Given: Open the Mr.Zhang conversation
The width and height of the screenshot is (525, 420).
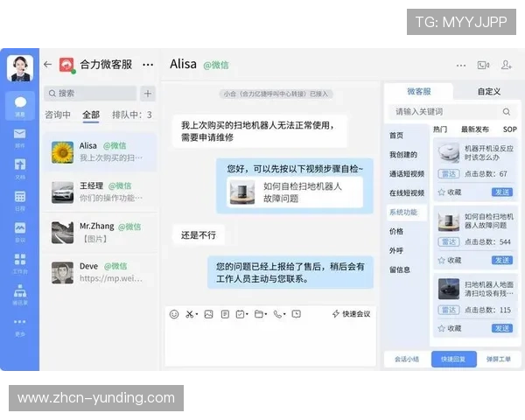Looking at the screenshot, I should (x=100, y=232).
